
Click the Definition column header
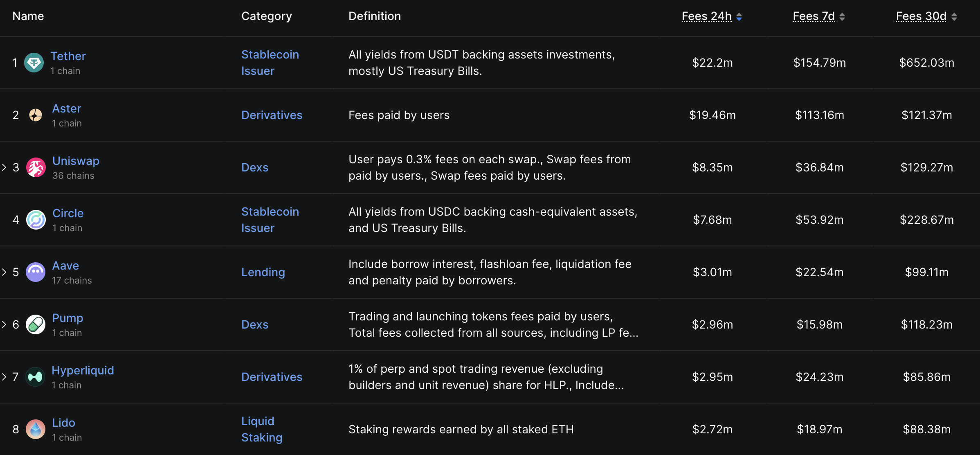click(375, 16)
